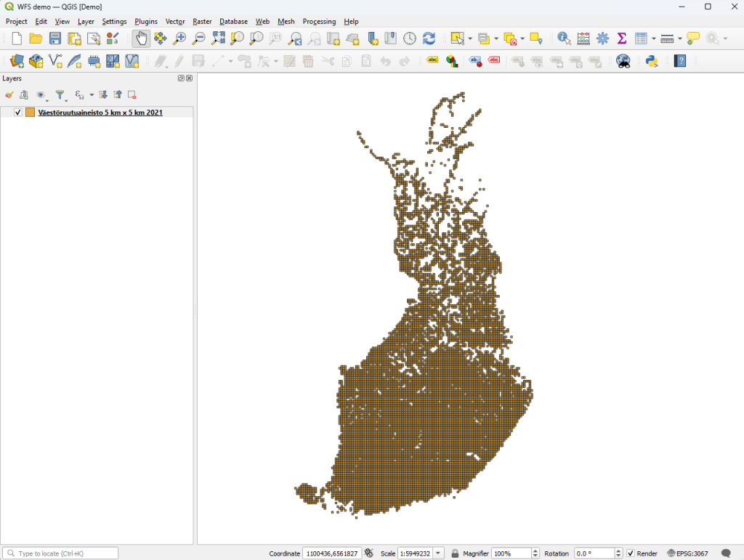Open the Processing menu
The height and width of the screenshot is (560, 744).
pyautogui.click(x=319, y=21)
